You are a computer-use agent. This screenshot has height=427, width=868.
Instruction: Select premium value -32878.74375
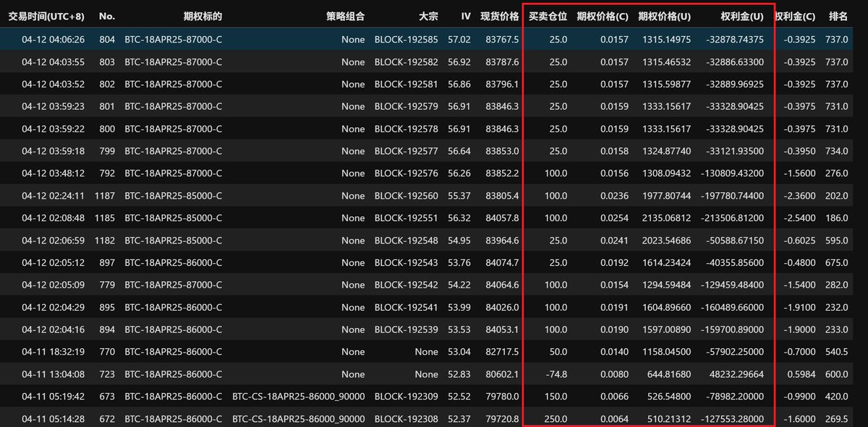coord(734,39)
